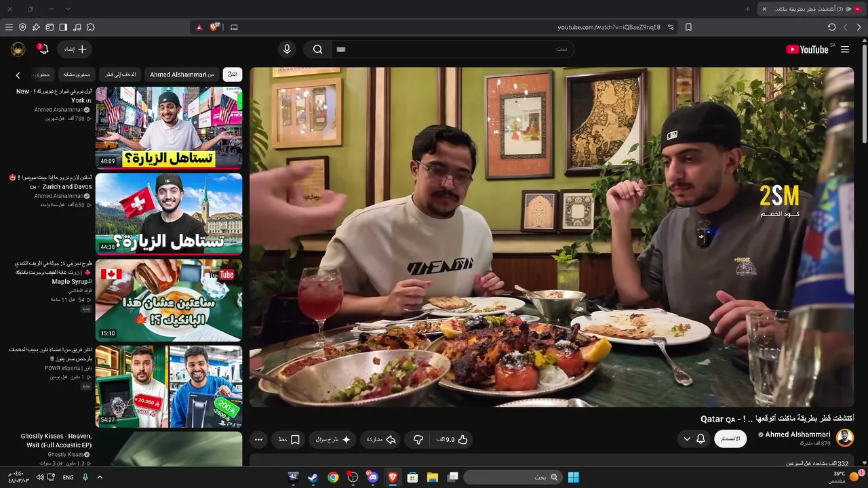
Task: Save the video with "حفظ" button
Action: pos(289,440)
